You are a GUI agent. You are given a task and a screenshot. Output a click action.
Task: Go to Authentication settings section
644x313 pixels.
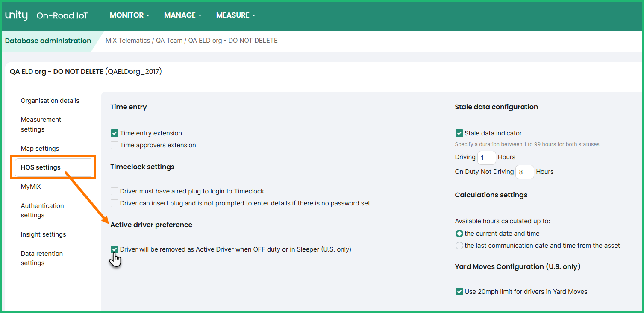pos(42,211)
